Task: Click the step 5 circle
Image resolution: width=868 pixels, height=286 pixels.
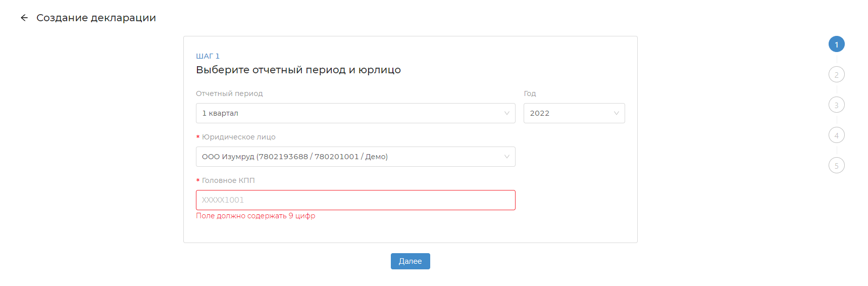Action: 836,166
